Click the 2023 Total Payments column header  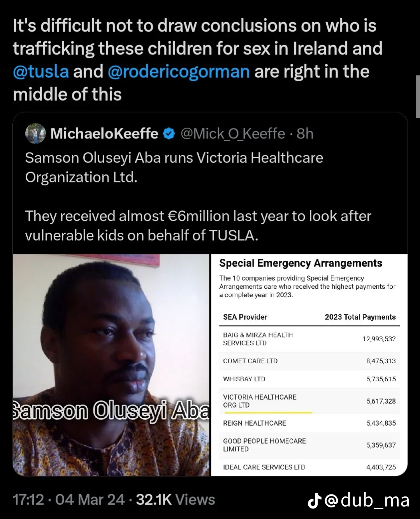360,317
